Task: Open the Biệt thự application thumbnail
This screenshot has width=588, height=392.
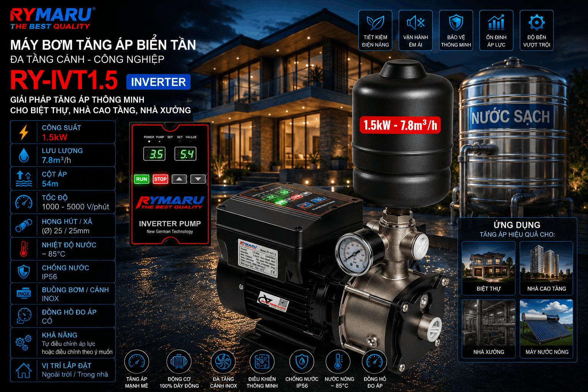Action: [488, 268]
